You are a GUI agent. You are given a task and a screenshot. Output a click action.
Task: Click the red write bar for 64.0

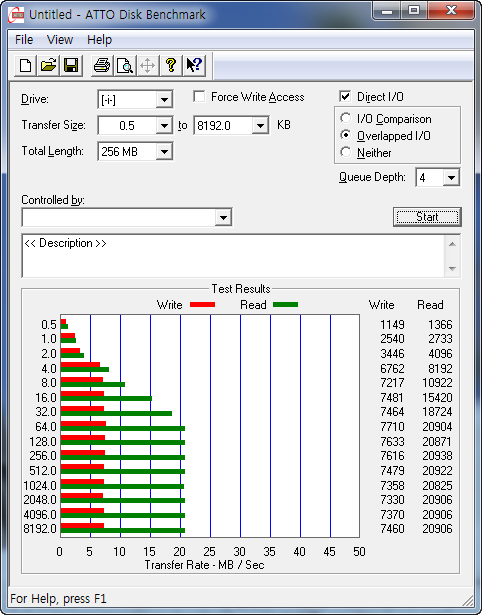(x=83, y=424)
